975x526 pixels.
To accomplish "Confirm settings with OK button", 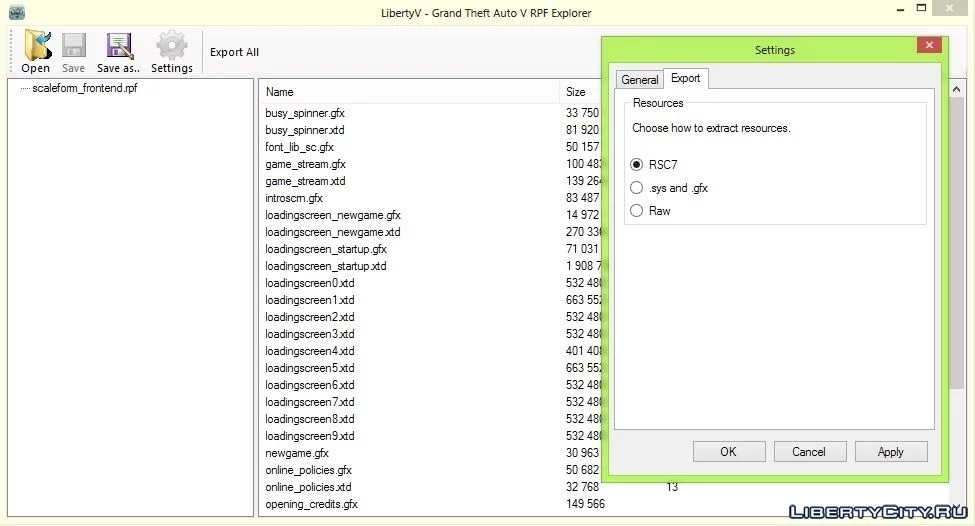I will pos(729,452).
